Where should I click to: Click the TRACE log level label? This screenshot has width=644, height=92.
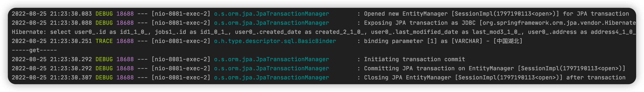click(104, 41)
